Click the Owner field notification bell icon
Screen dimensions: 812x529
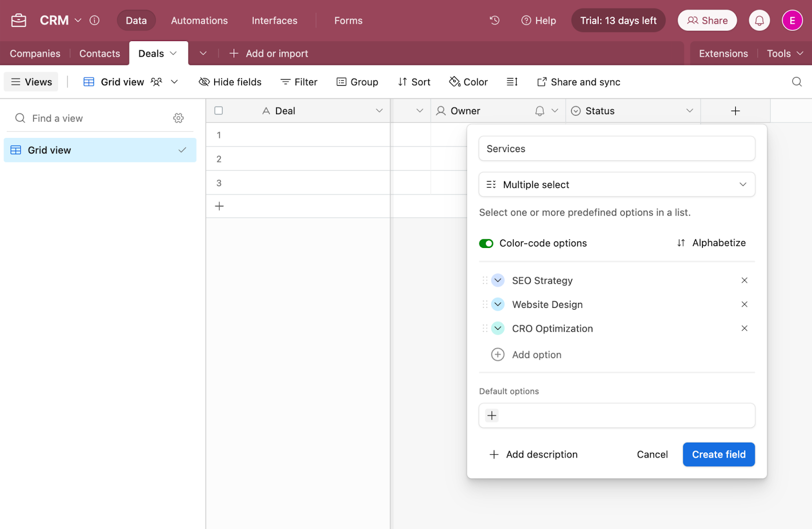coord(539,111)
